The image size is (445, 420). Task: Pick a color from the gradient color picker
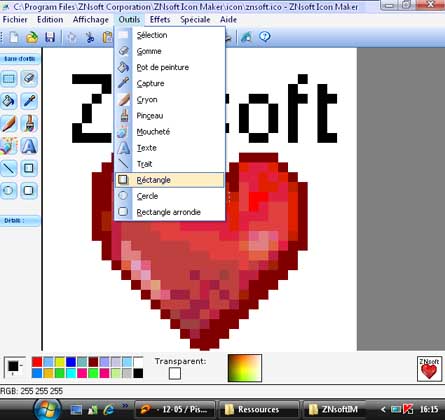point(245,368)
